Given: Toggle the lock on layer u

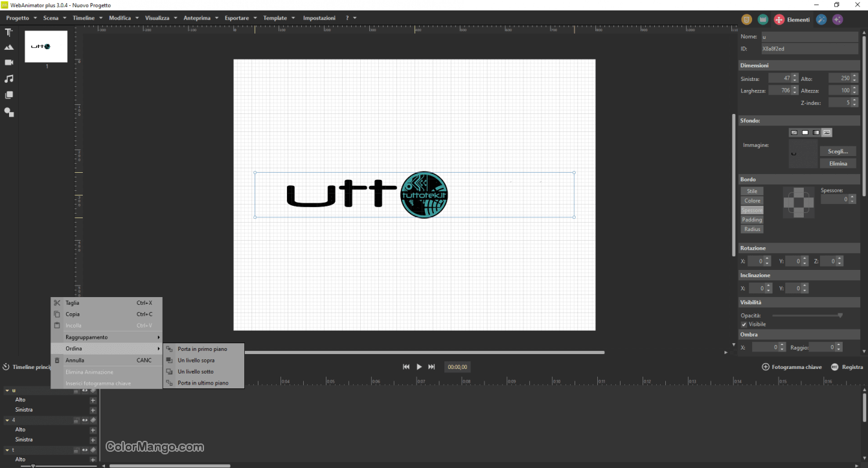Looking at the screenshot, I should [76, 390].
